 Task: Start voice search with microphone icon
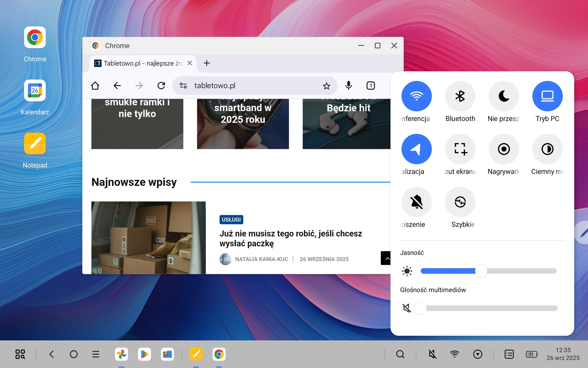[x=348, y=86]
